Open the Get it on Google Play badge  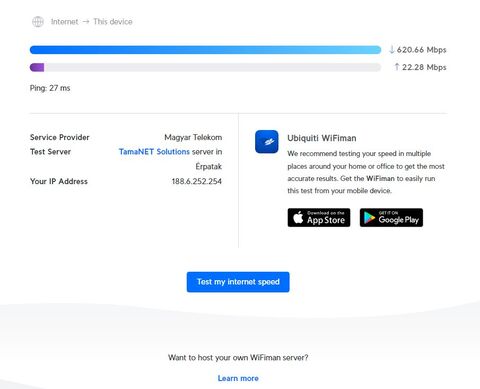[x=391, y=218]
